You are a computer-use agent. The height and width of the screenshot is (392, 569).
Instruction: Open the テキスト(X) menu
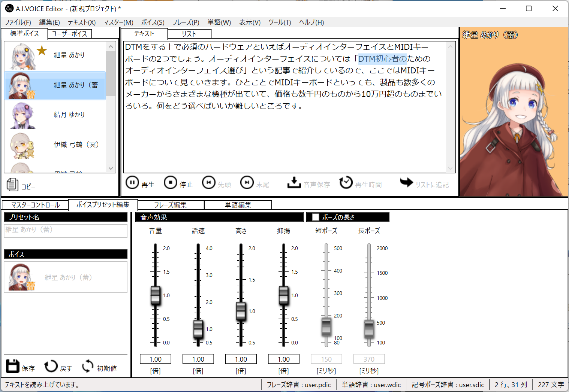(82, 22)
